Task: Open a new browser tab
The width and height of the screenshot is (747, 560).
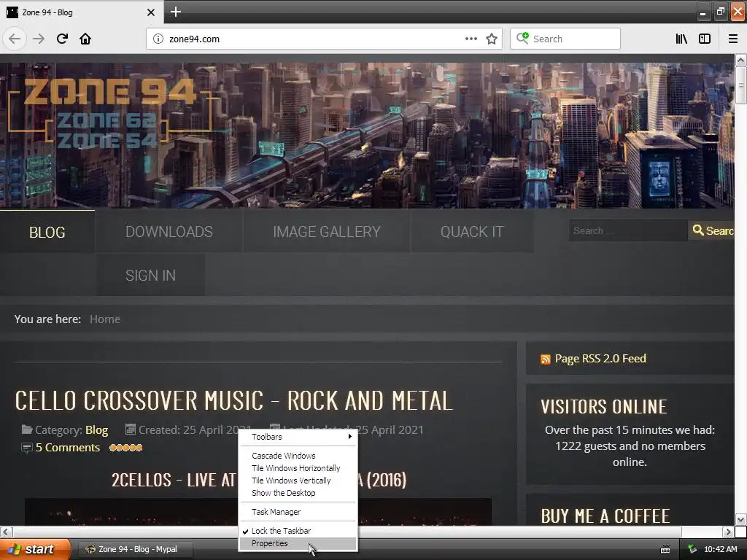Action: point(175,12)
